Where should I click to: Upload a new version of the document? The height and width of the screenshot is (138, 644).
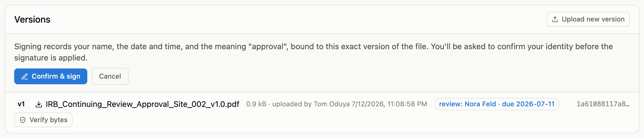coord(588,19)
